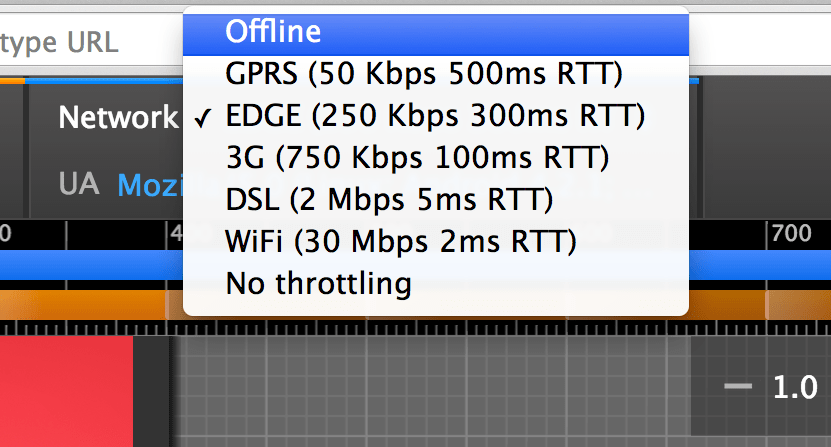Choose GPRS 50 Kbps throttling preset
The image size is (831, 447).
pos(424,74)
